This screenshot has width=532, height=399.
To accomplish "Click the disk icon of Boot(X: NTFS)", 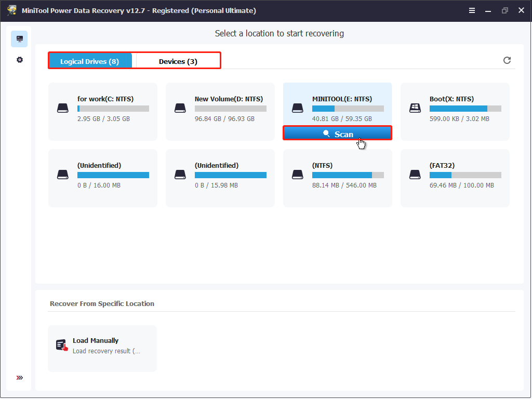I will [x=415, y=108].
